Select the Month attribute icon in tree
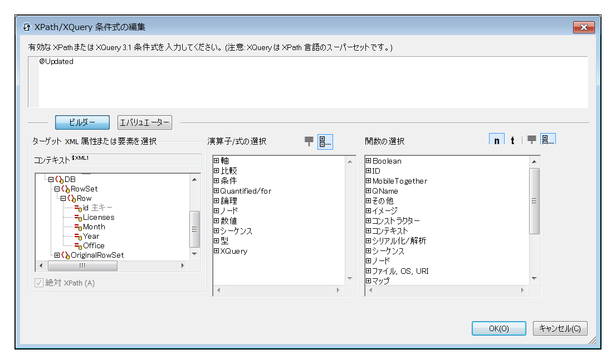 (78, 227)
